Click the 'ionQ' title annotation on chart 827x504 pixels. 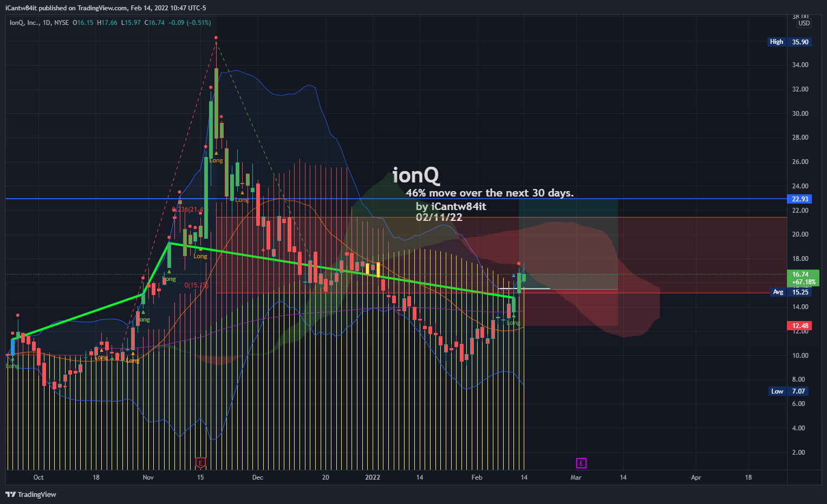[416, 175]
